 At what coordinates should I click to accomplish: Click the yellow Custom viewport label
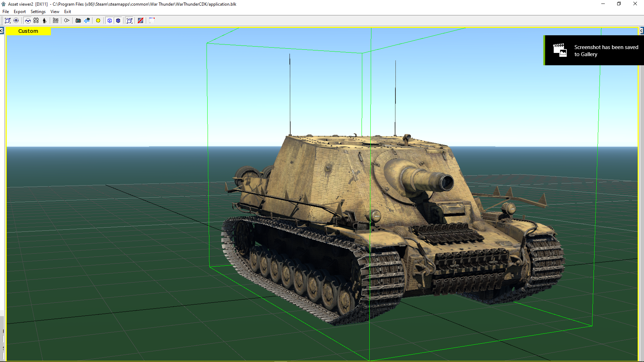click(28, 31)
